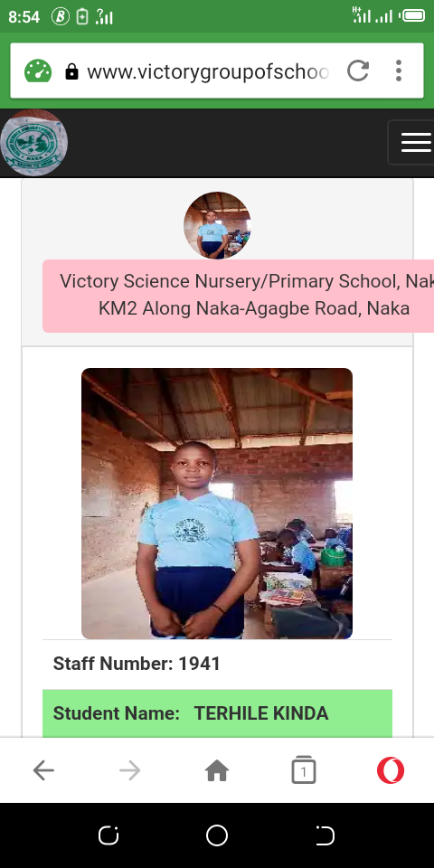
Task: Go back with the left arrow icon
Action: [x=43, y=770]
